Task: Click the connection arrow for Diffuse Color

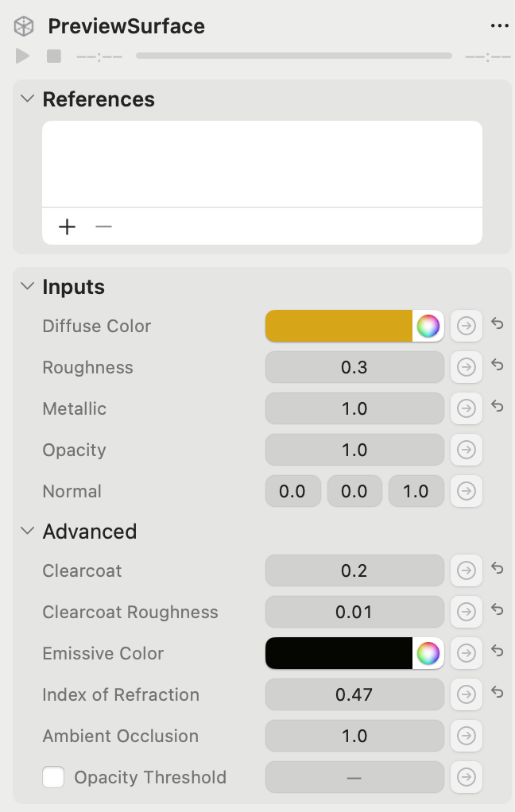Action: point(467,326)
